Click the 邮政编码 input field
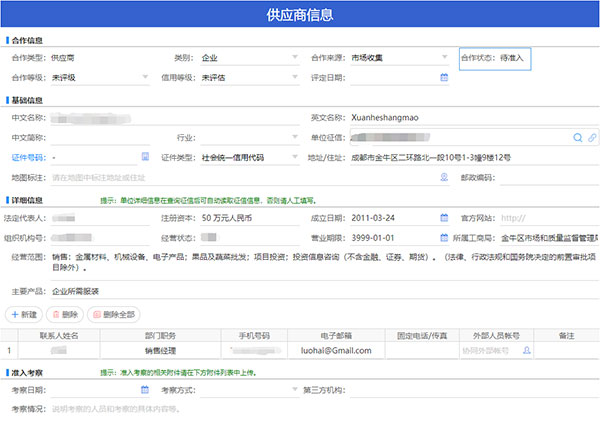Image resolution: width=600 pixels, height=430 pixels. tap(549, 178)
